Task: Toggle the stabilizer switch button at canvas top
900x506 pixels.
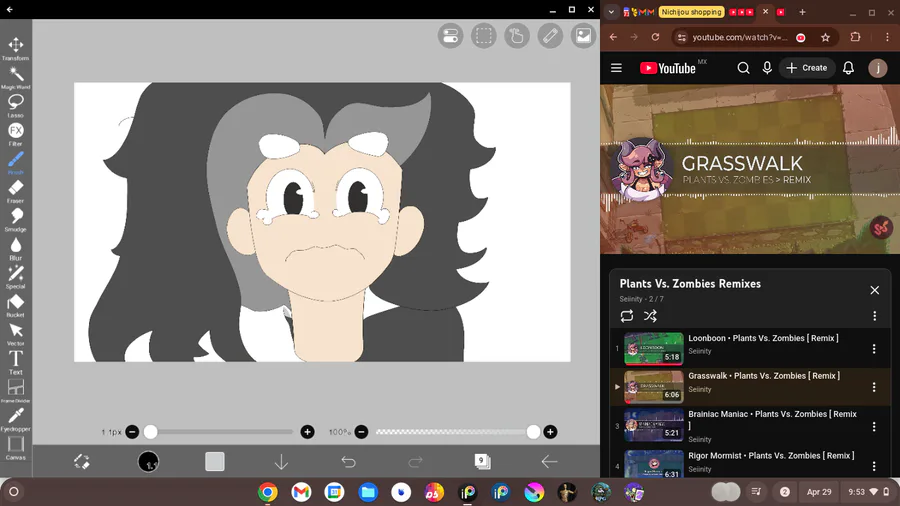Action: click(451, 36)
